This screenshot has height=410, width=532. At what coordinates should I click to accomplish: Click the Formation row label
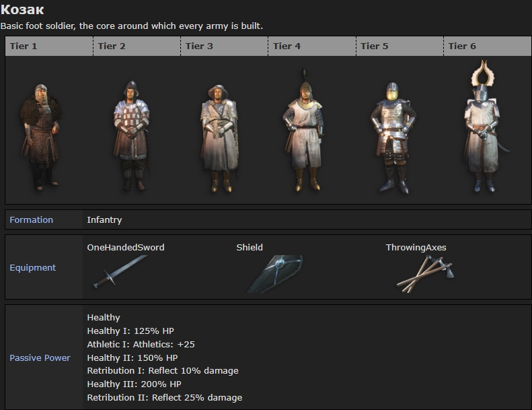[x=31, y=220]
